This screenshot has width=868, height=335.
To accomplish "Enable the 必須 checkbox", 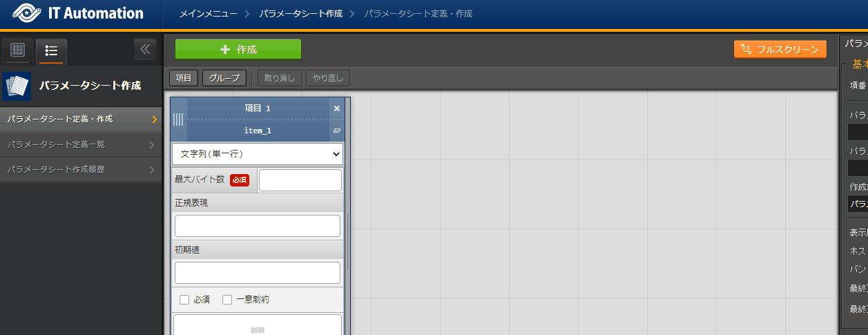I will tap(184, 300).
